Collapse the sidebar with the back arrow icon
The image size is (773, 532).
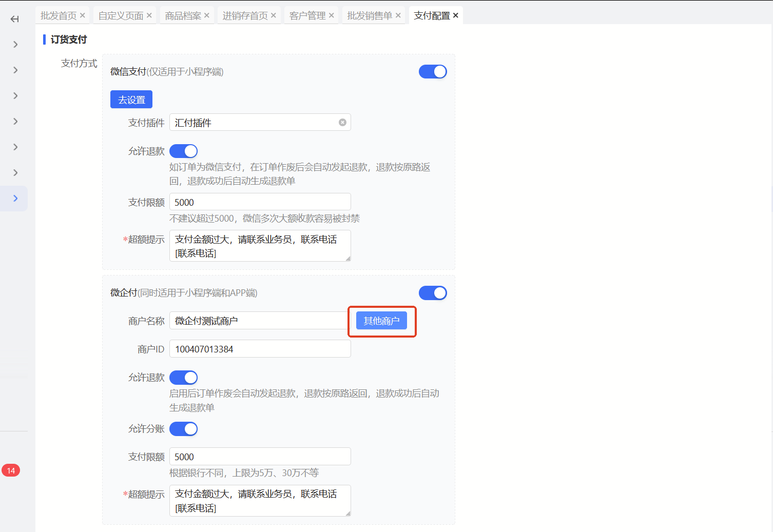[x=14, y=19]
